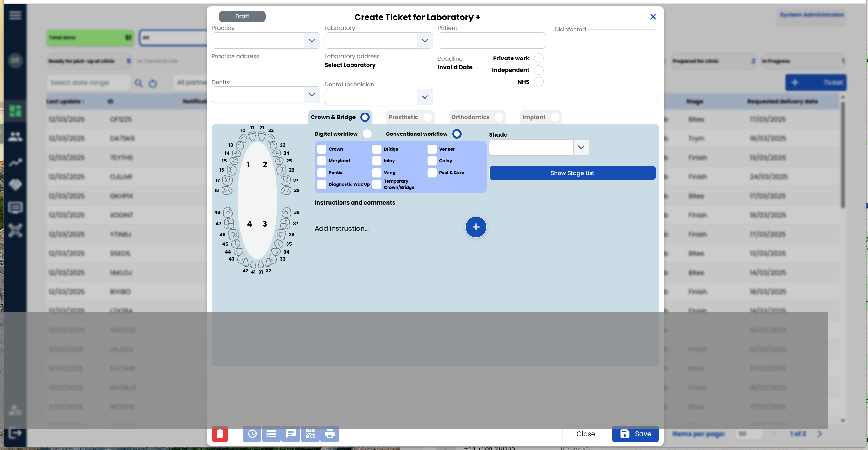Save the laboratory ticket
This screenshot has width=868, height=450.
[x=635, y=434]
